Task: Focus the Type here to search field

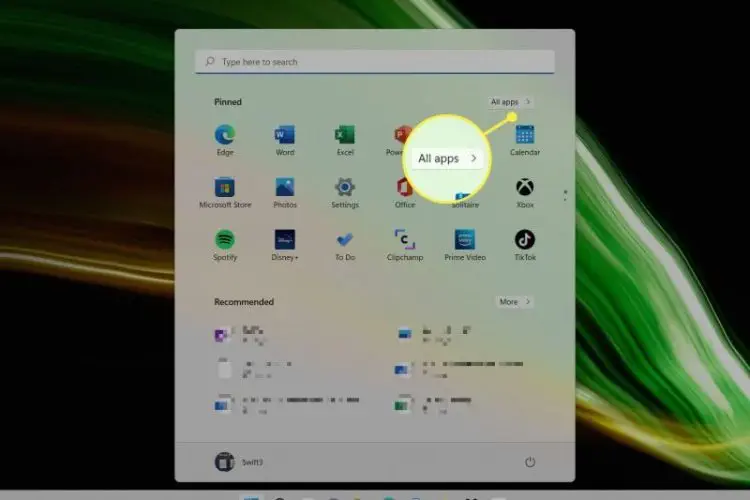Action: pyautogui.click(x=375, y=62)
